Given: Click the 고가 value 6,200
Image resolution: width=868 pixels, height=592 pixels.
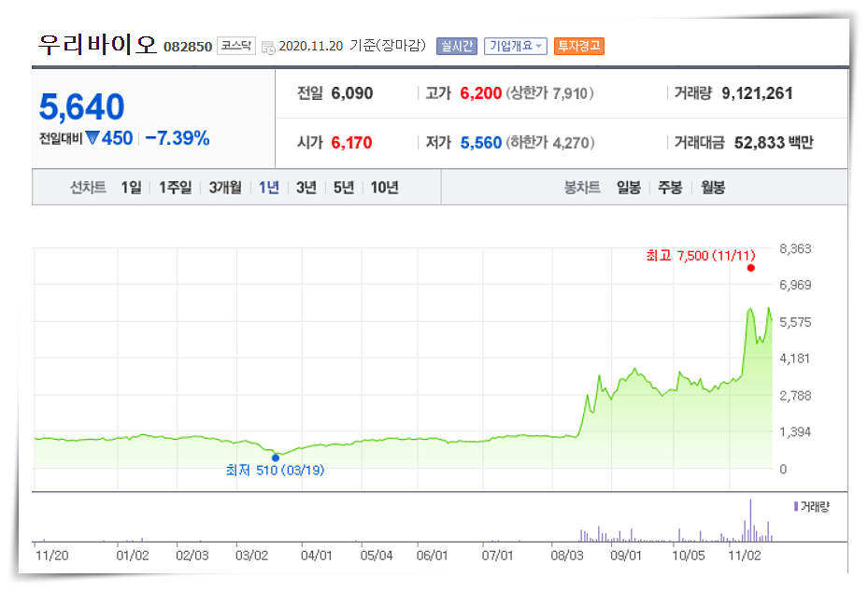Looking at the screenshot, I should [x=481, y=93].
